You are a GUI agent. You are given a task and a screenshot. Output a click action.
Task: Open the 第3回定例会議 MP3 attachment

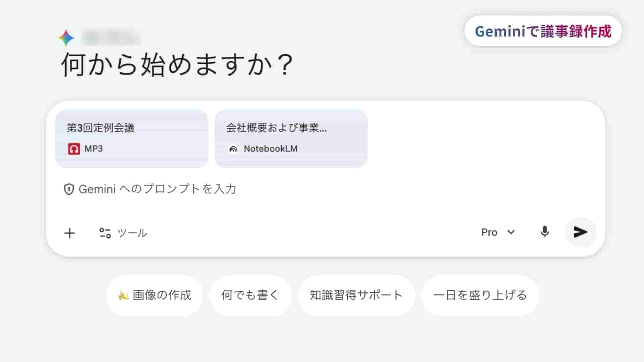(x=131, y=138)
